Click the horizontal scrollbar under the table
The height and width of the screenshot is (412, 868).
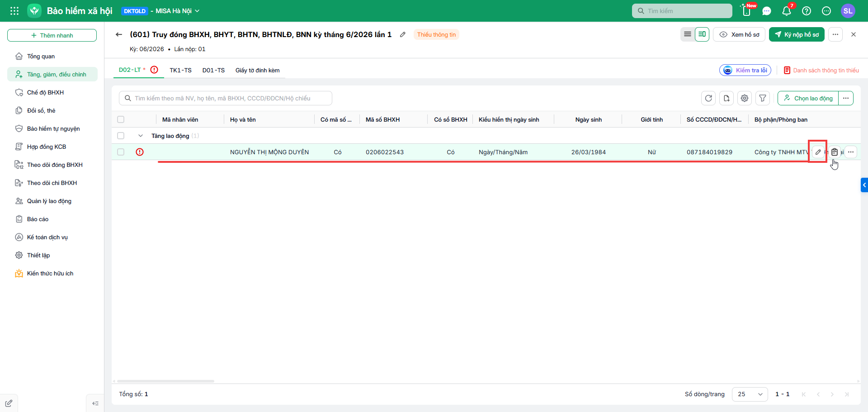[165, 381]
